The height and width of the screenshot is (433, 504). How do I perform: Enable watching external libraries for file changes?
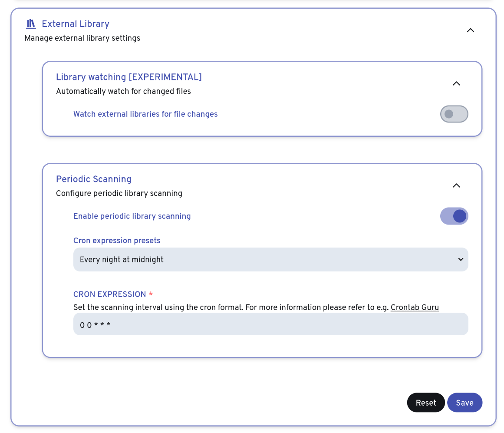click(x=454, y=114)
